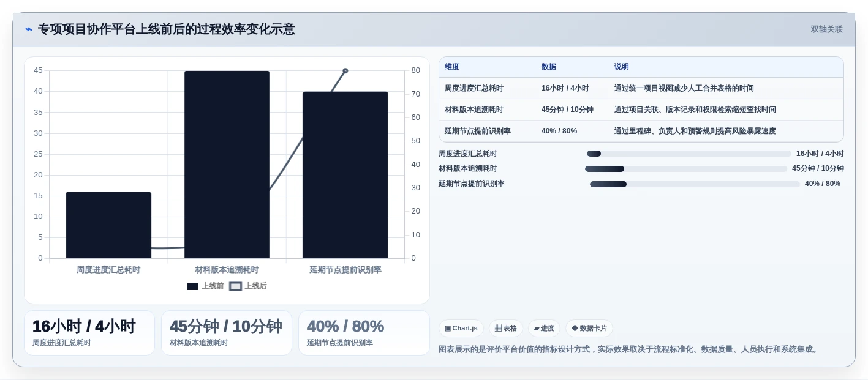Toggle the 上线后 legend swatch

pyautogui.click(x=236, y=286)
